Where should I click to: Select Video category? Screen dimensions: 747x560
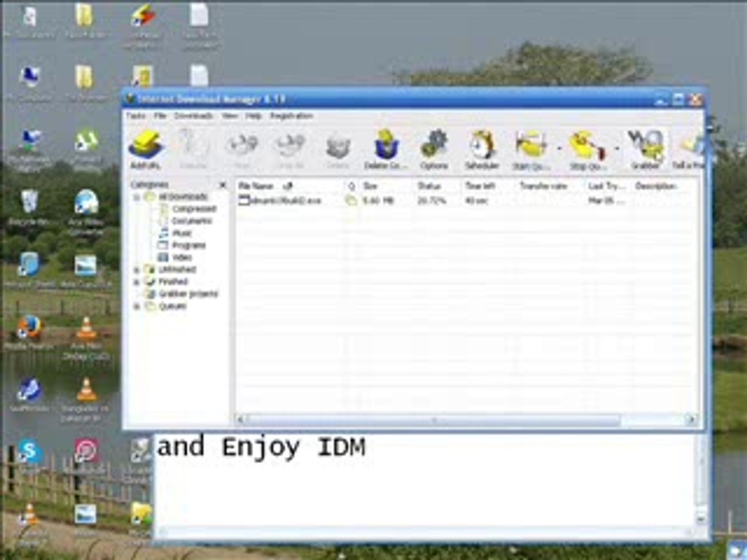(x=182, y=257)
